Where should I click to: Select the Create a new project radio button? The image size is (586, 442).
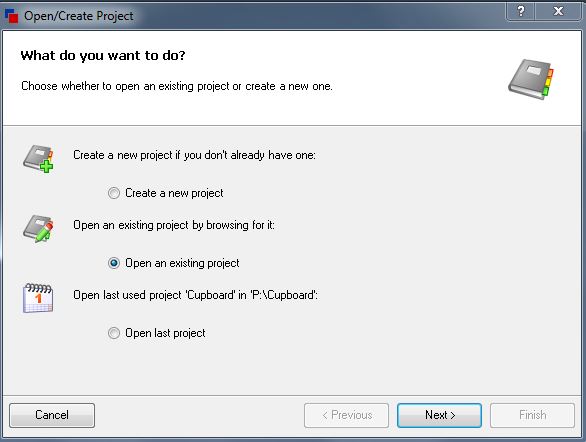pyautogui.click(x=114, y=193)
